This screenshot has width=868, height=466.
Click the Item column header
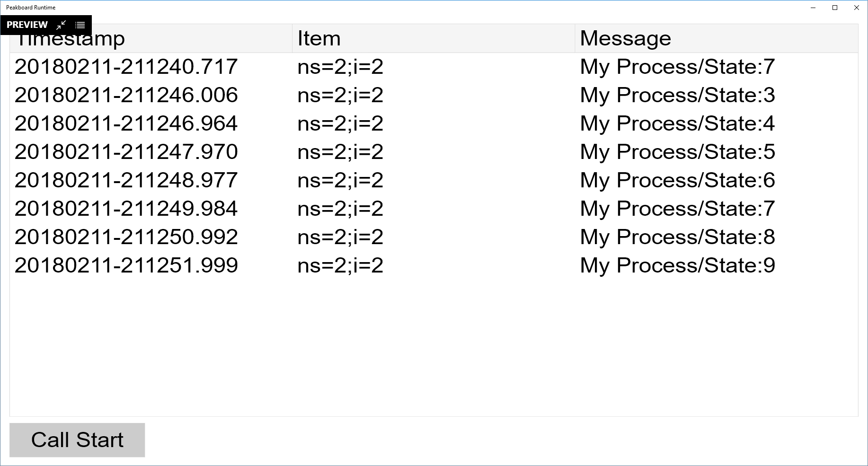pos(319,38)
